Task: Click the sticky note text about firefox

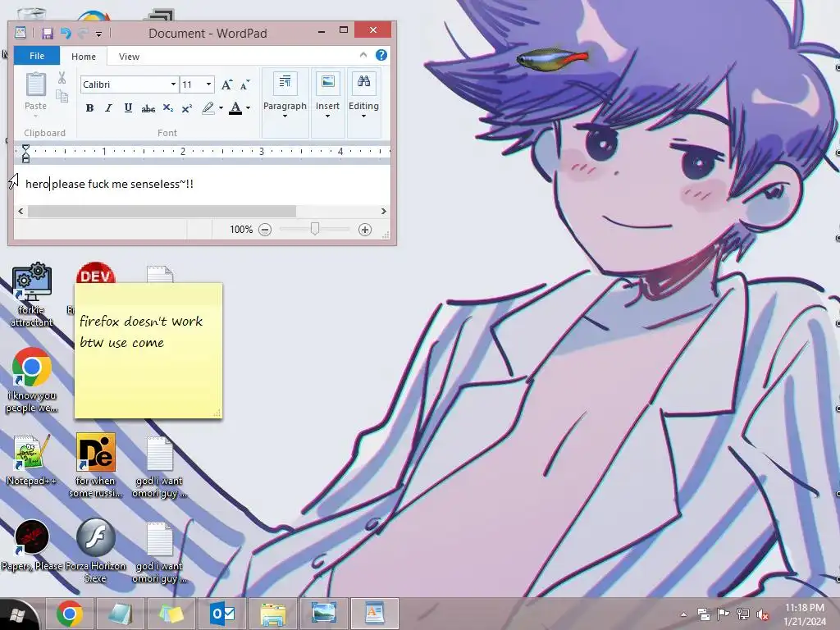Action: click(141, 331)
